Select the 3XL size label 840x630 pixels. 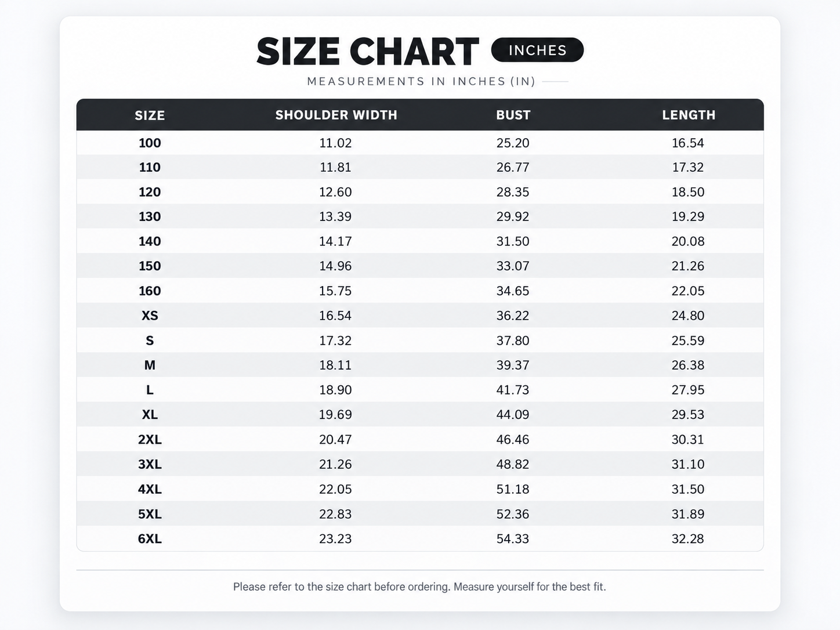pyautogui.click(x=150, y=464)
